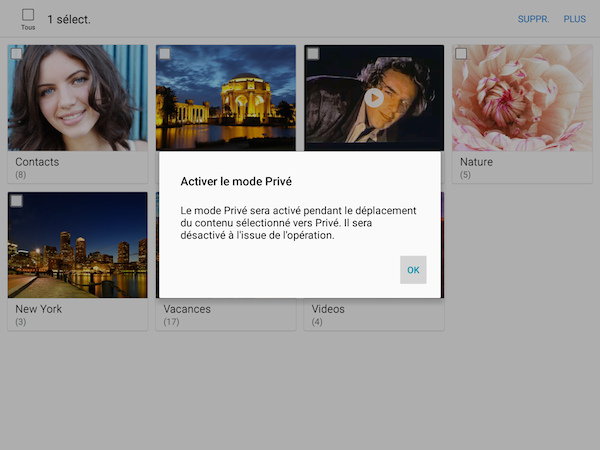600x450 pixels.
Task: Click the '1 sélect.' counter text
Action: coord(69,20)
